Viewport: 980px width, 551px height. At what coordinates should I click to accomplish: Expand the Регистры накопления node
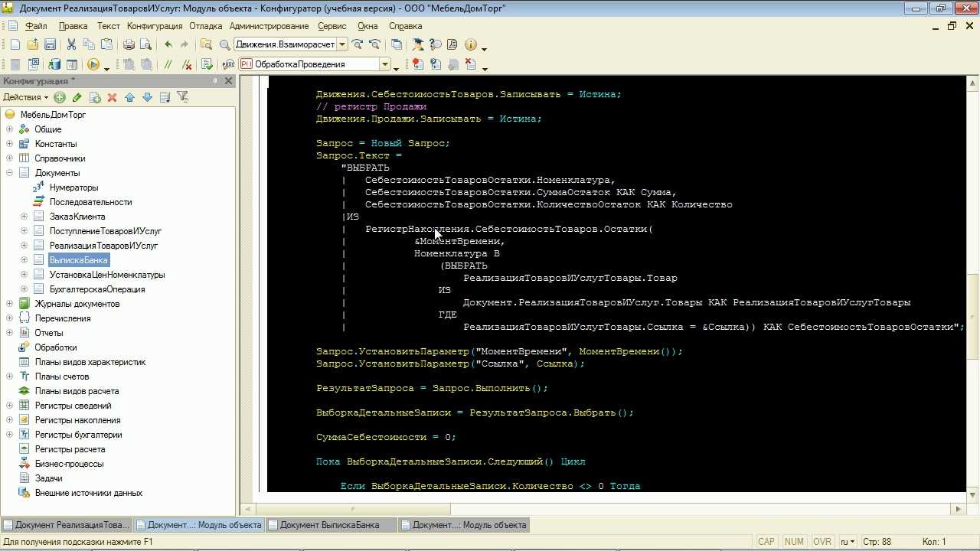click(x=9, y=420)
